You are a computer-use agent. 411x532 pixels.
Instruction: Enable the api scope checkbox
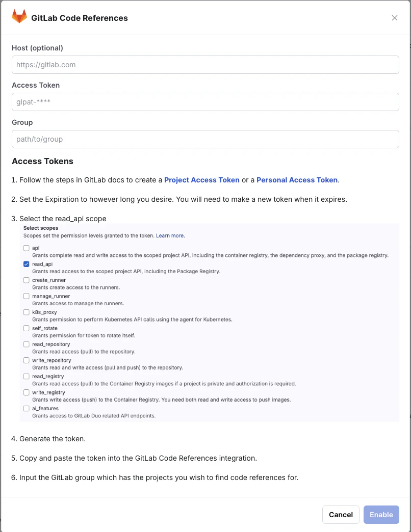click(26, 248)
